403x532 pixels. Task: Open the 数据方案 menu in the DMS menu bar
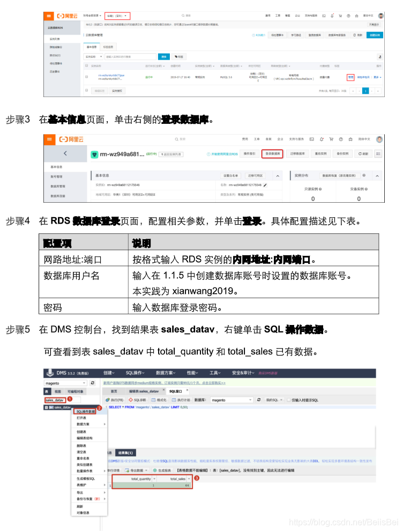[166, 373]
